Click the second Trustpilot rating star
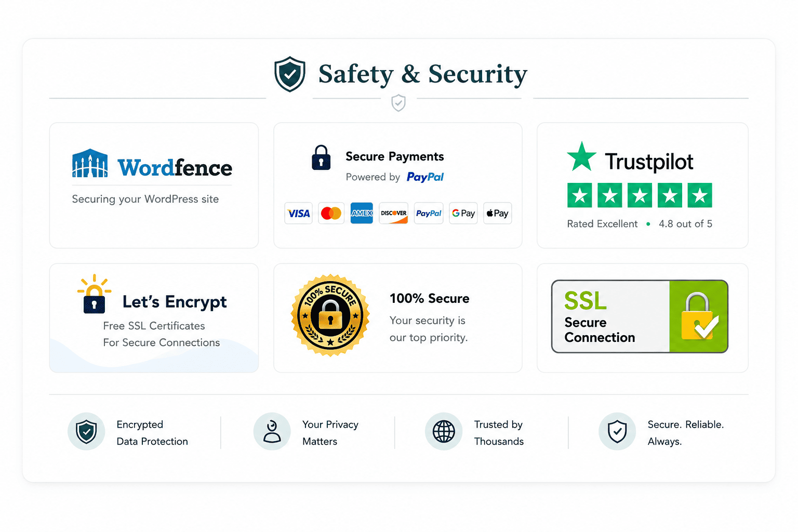The image size is (798, 532). click(610, 195)
